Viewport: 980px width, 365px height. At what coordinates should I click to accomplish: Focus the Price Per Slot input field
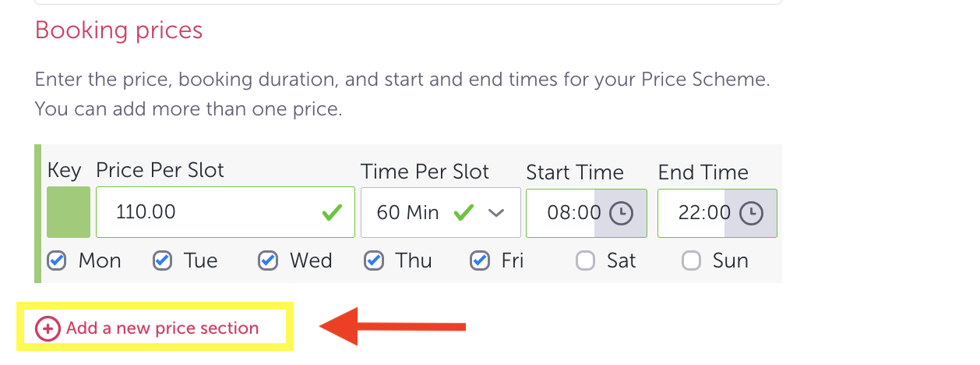[210, 212]
